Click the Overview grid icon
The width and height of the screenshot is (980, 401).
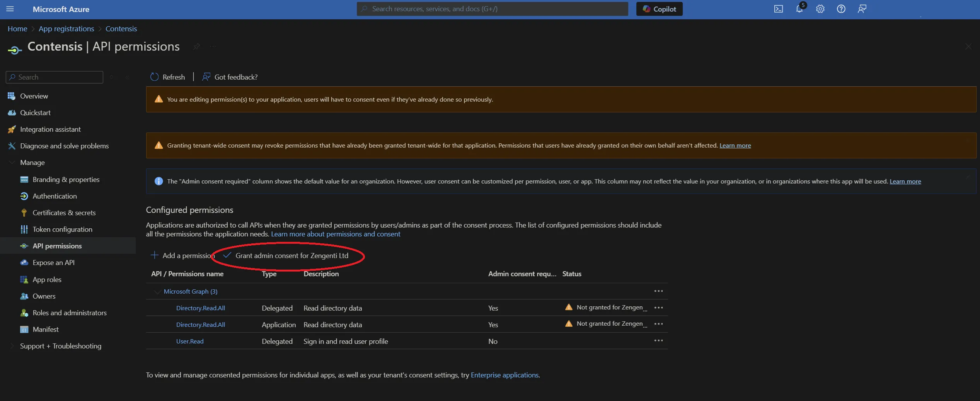pos(12,96)
